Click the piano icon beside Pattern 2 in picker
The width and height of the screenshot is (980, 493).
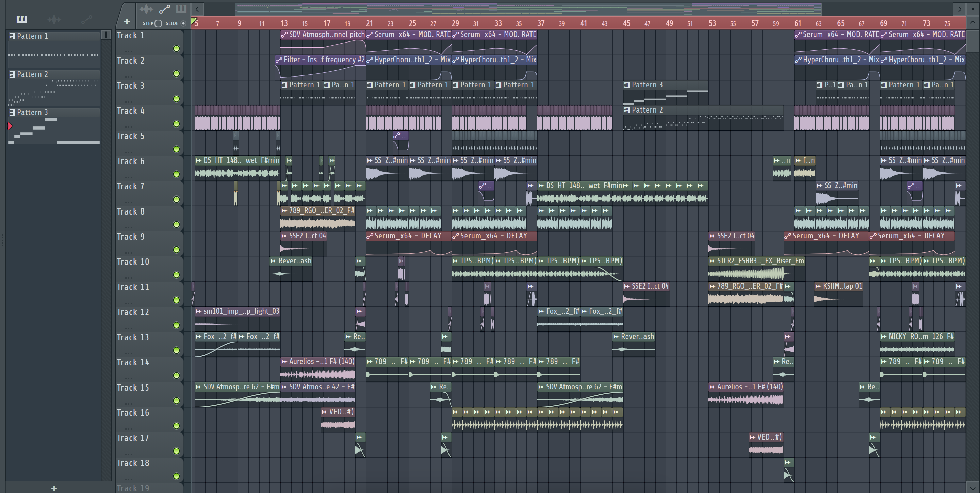pyautogui.click(x=12, y=74)
